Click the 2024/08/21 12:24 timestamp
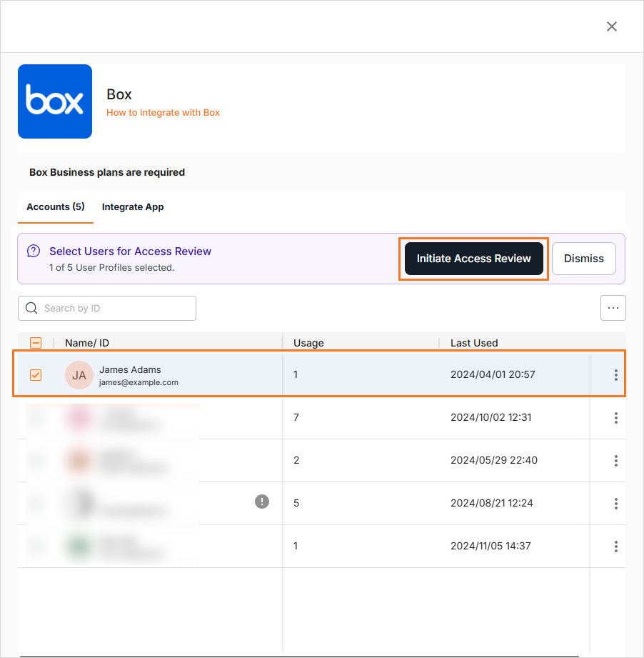The height and width of the screenshot is (658, 644). point(492,503)
